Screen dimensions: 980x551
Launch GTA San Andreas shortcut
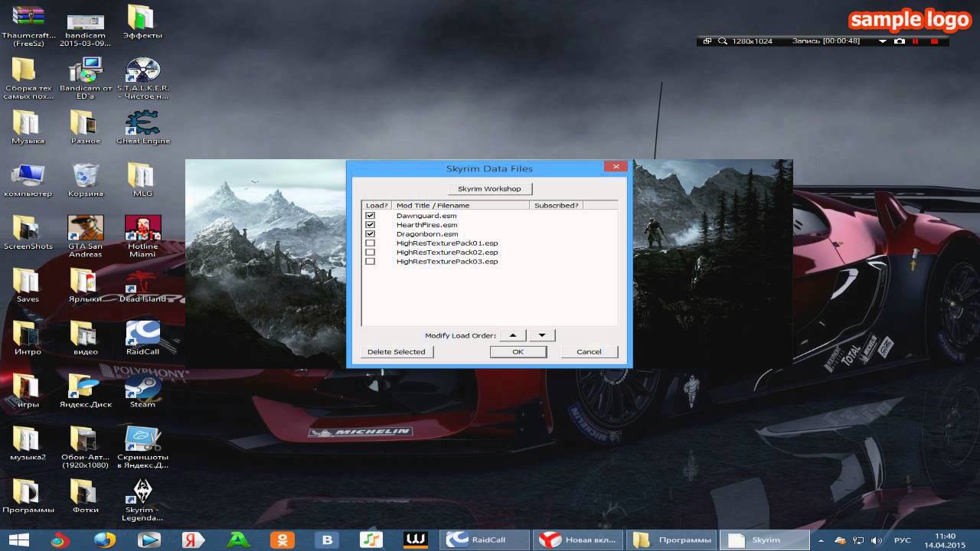tap(85, 236)
